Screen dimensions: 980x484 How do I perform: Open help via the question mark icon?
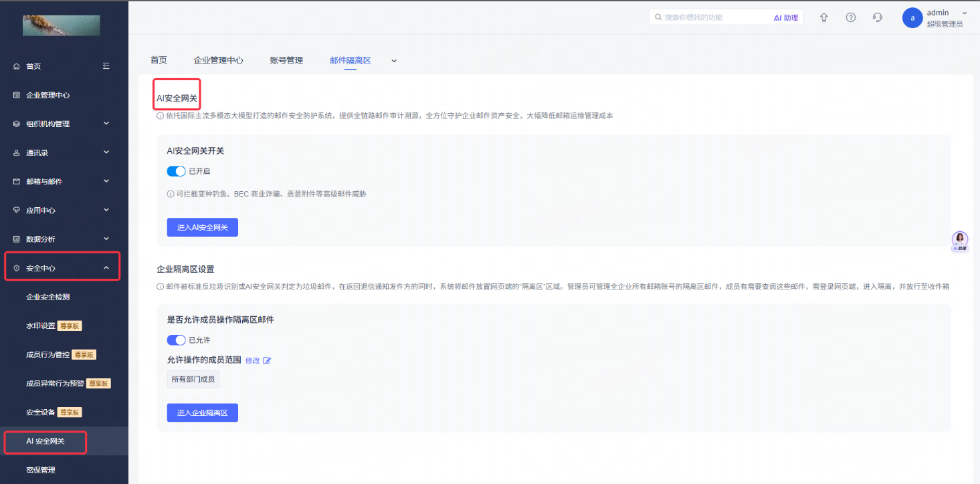(x=851, y=17)
